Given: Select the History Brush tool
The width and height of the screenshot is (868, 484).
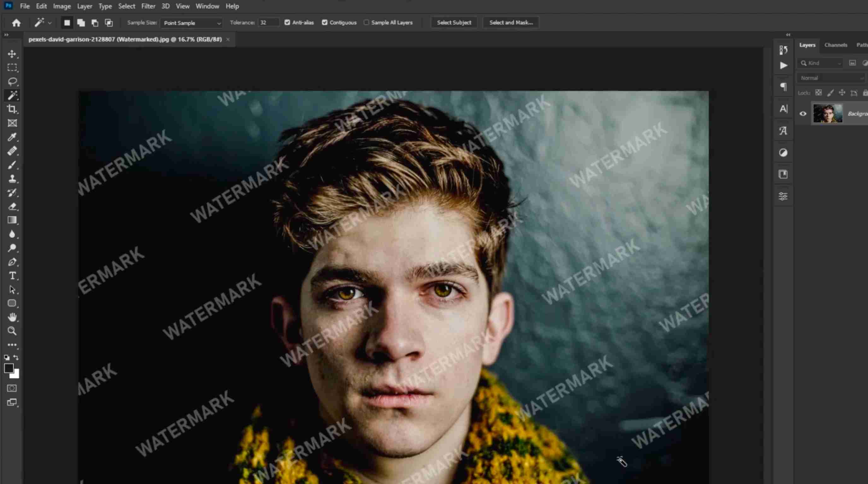Looking at the screenshot, I should [12, 193].
